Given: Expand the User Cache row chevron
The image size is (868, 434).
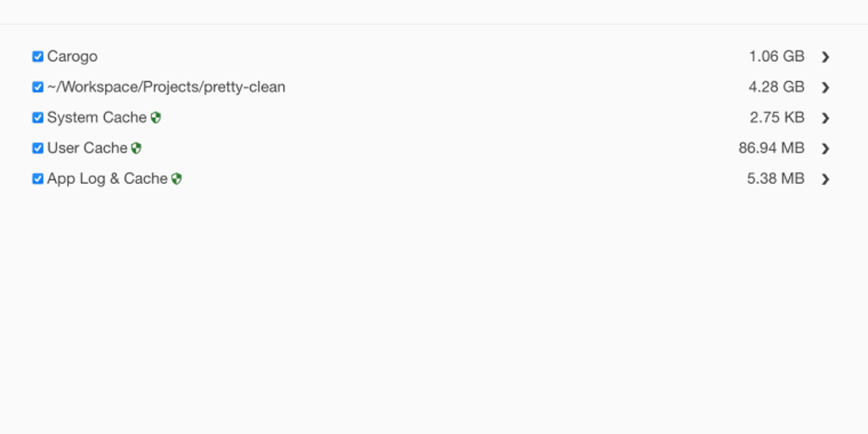Looking at the screenshot, I should [x=826, y=148].
